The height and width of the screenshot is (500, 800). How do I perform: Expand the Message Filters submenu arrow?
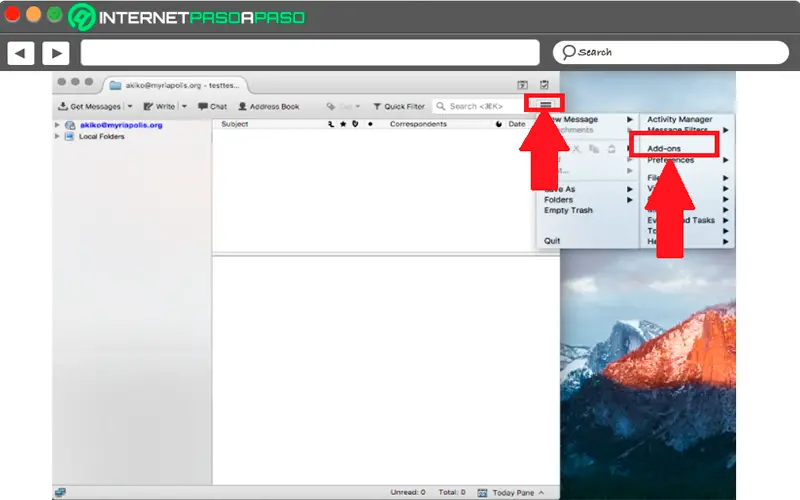tap(725, 130)
